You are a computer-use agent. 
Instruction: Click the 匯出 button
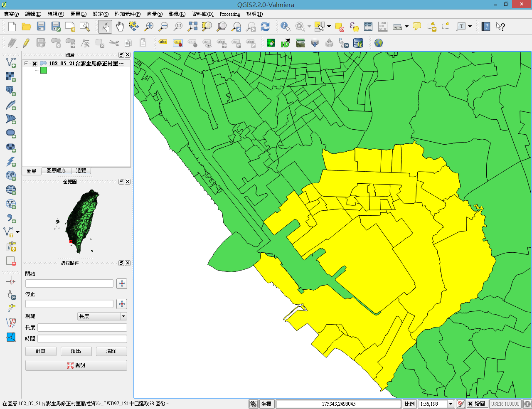(76, 351)
